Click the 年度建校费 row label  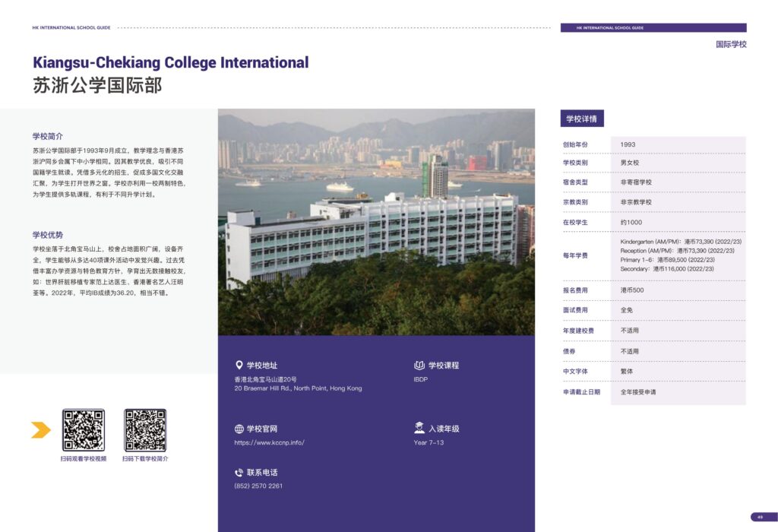click(x=578, y=331)
